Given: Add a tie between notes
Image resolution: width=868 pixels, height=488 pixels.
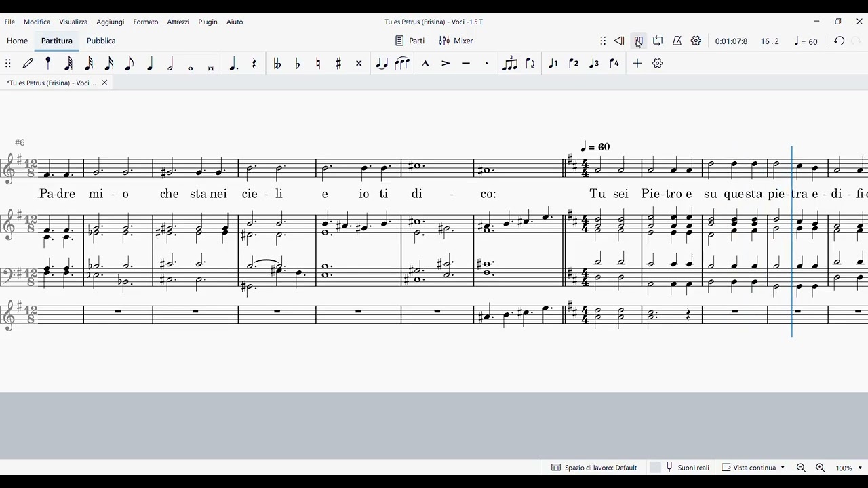Looking at the screenshot, I should pos(382,63).
